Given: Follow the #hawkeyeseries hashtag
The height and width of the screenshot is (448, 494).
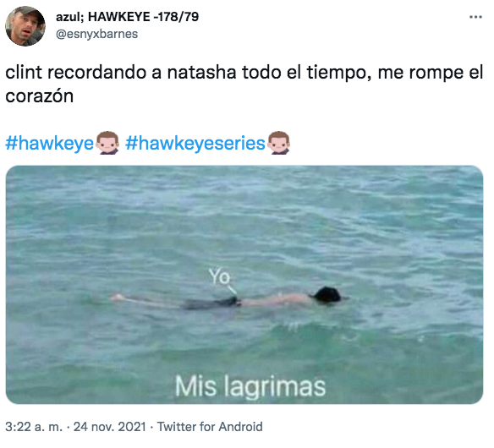Looking at the screenshot, I should pos(195,143).
